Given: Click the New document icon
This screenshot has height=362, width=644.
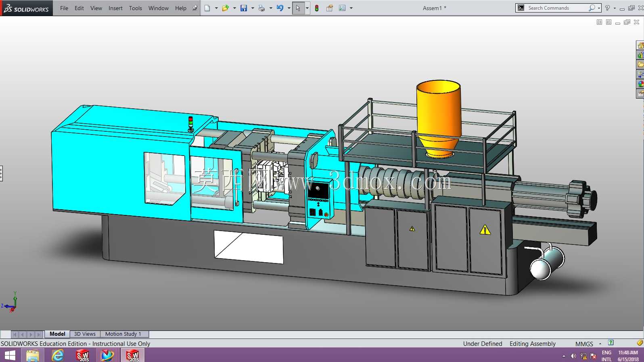Looking at the screenshot, I should (x=207, y=8).
